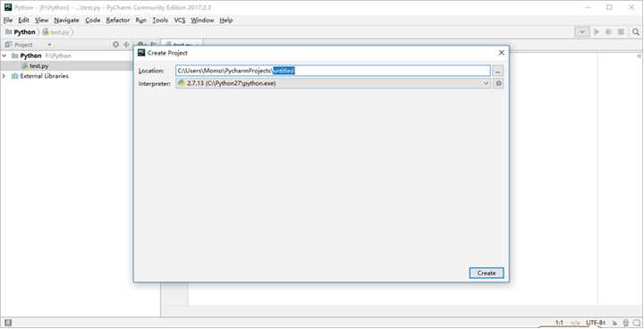Click the Debug icon in toolbar
Viewport: 644px width, 329px height.
tap(609, 32)
